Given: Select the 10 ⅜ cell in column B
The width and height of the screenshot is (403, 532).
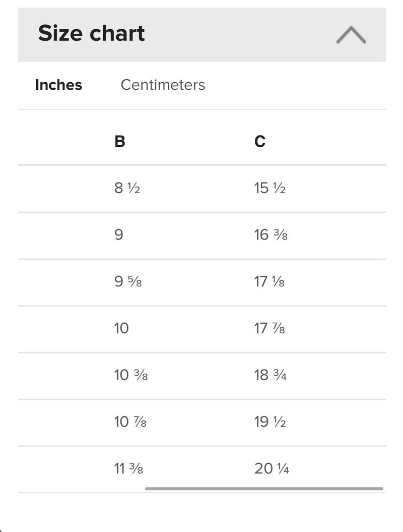Looking at the screenshot, I should pyautogui.click(x=131, y=375).
